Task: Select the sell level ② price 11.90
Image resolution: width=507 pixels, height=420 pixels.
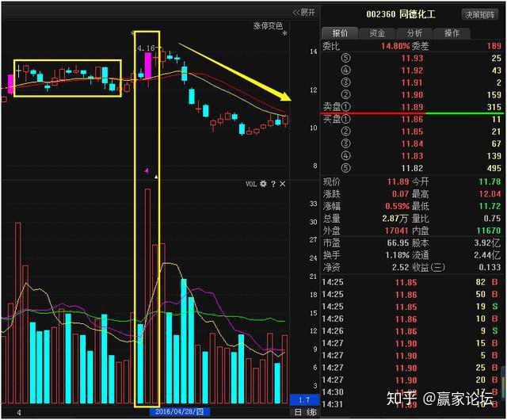Action: (412, 95)
